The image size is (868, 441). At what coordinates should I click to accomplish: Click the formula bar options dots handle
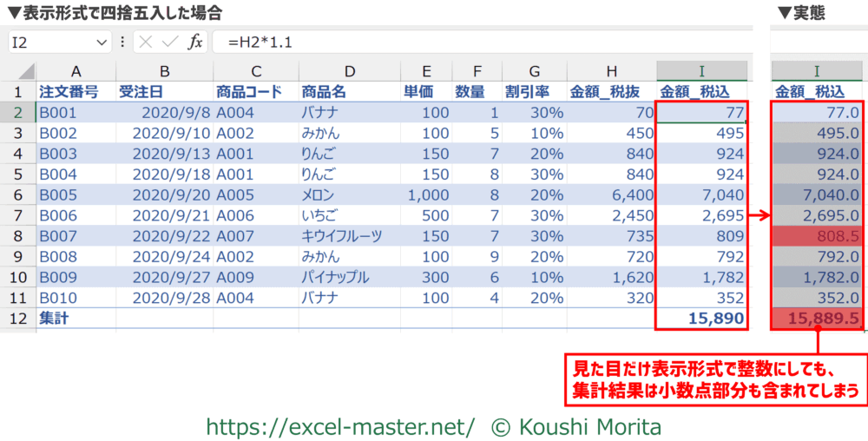click(x=122, y=42)
